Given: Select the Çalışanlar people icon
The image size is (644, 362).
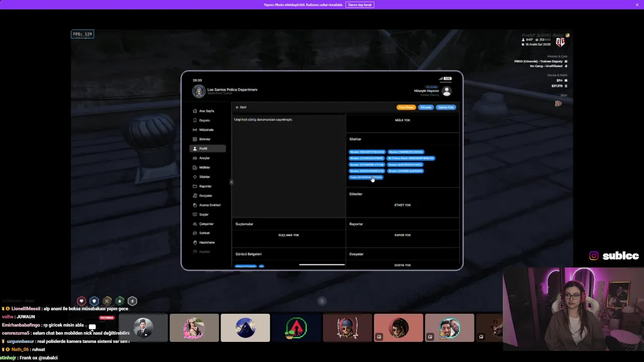Looking at the screenshot, I should coord(195,224).
